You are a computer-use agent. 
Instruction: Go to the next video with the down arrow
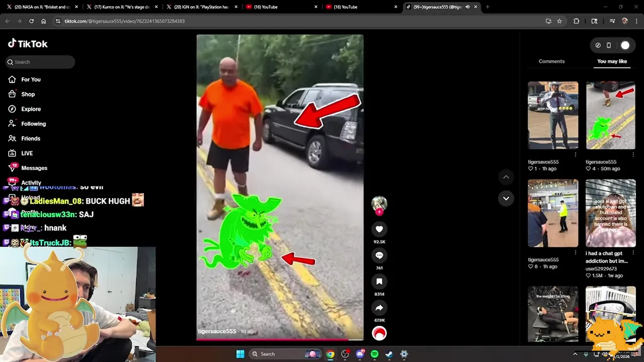[506, 199]
